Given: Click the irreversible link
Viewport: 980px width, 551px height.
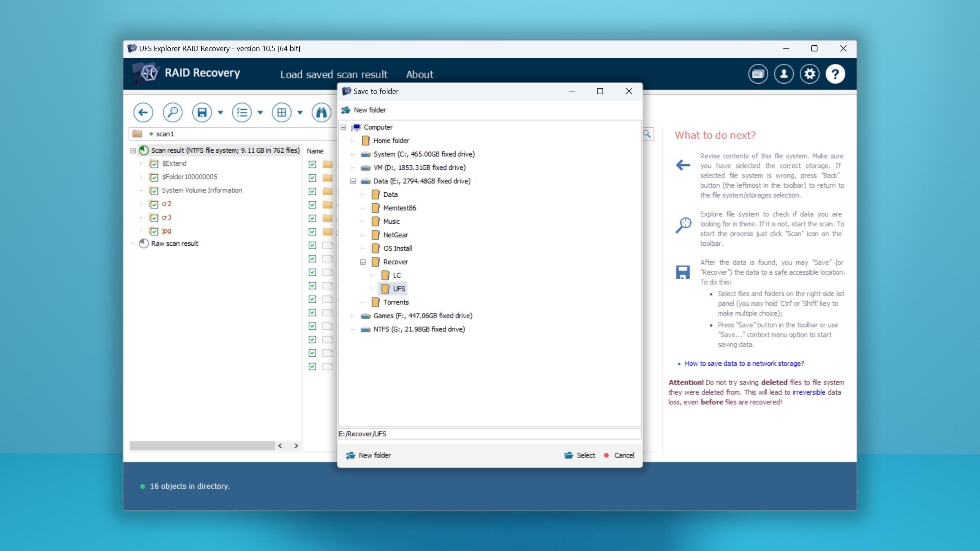Looking at the screenshot, I should [808, 393].
